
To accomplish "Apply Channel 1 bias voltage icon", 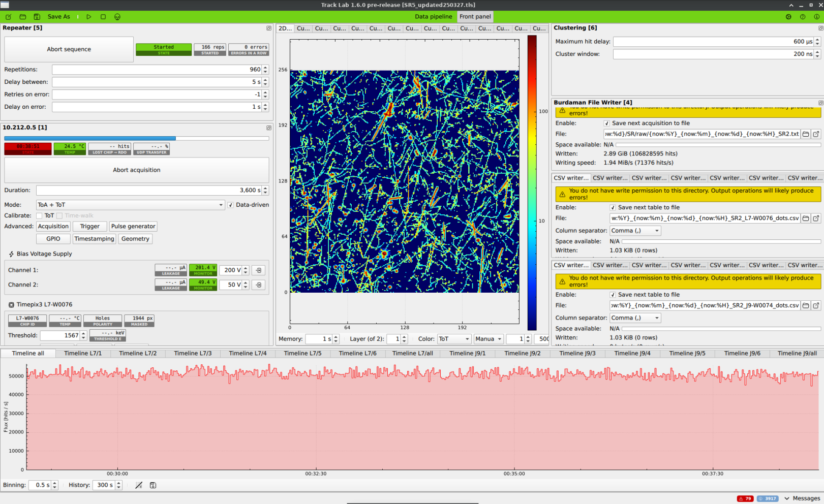I will (259, 270).
